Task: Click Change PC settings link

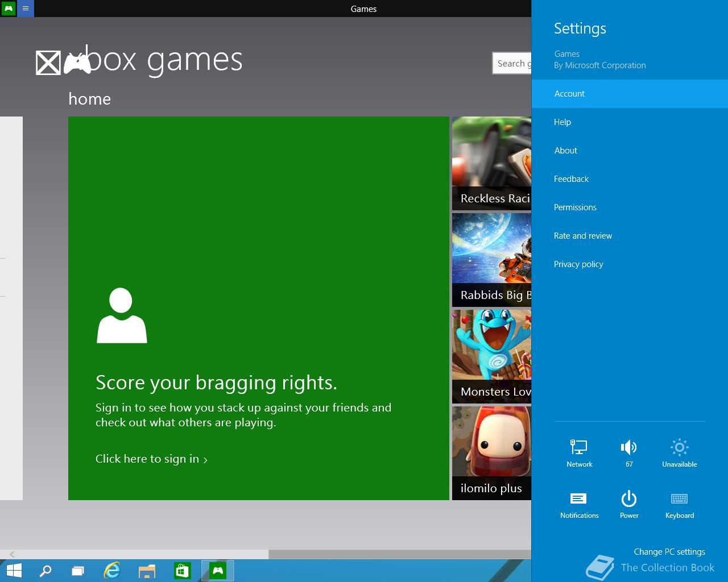Action: (669, 551)
